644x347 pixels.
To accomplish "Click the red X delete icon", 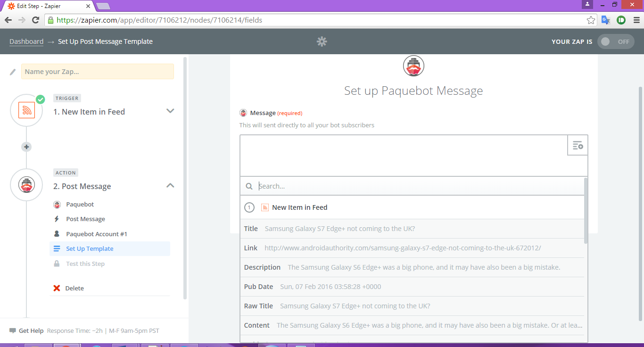I will [57, 288].
